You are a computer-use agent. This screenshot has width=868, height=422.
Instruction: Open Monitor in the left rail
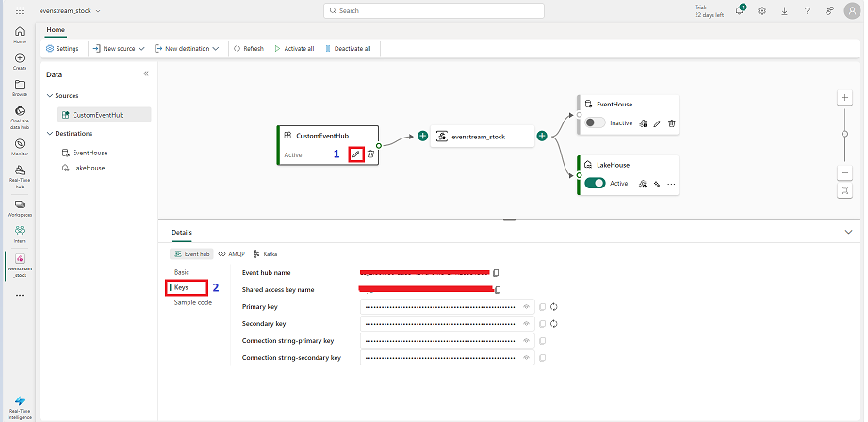point(20,147)
